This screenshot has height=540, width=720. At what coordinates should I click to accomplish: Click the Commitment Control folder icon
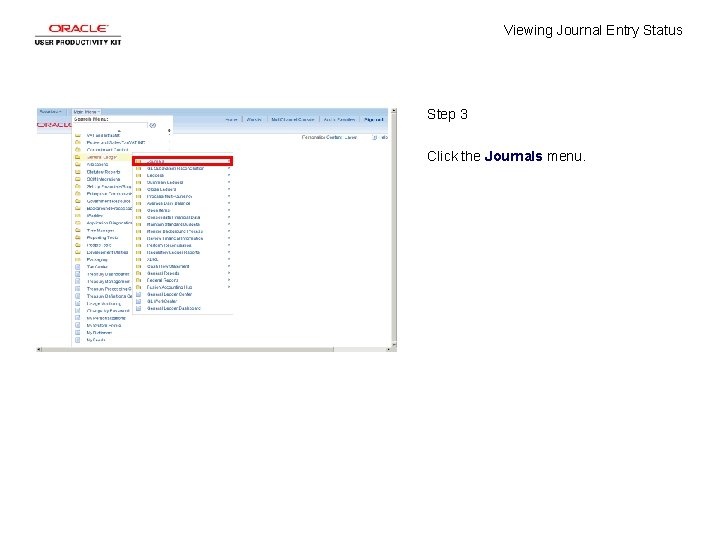click(x=78, y=150)
